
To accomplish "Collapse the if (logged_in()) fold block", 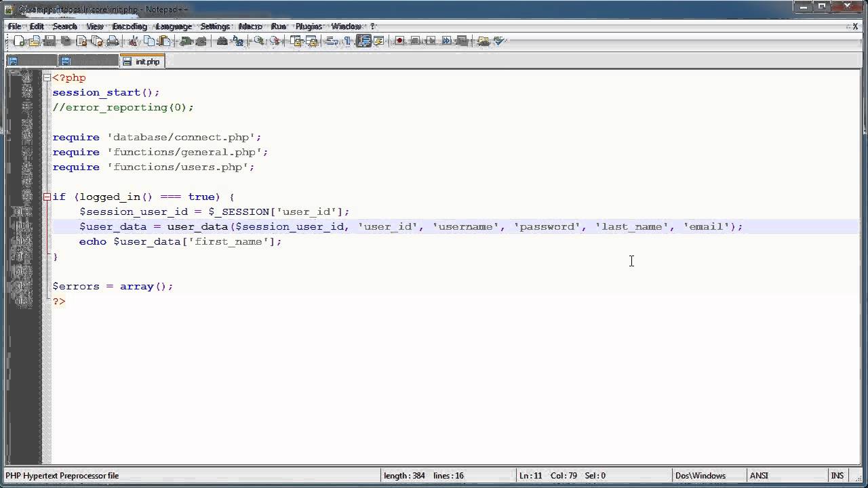I will (47, 197).
